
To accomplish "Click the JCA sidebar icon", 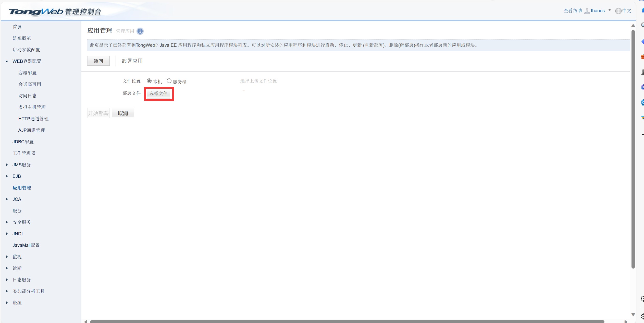I will (7, 199).
